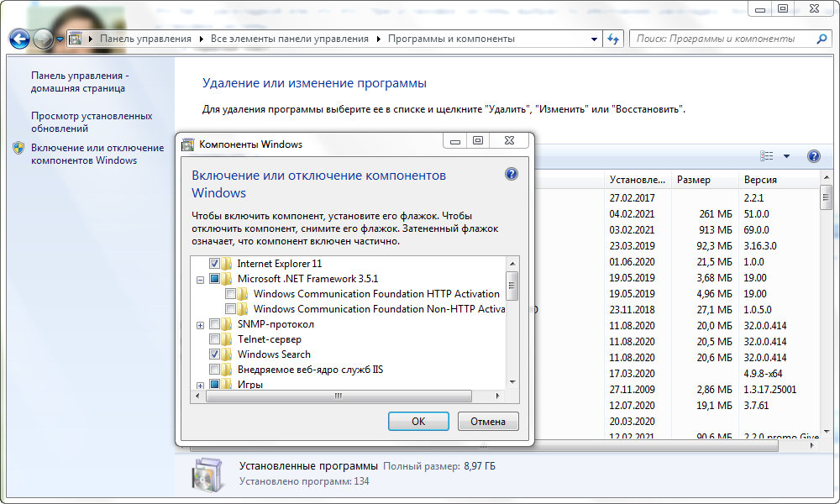The height and width of the screenshot is (504, 840).
Task: Open 'Просмотр установленных обновлений' link
Action: [92, 122]
